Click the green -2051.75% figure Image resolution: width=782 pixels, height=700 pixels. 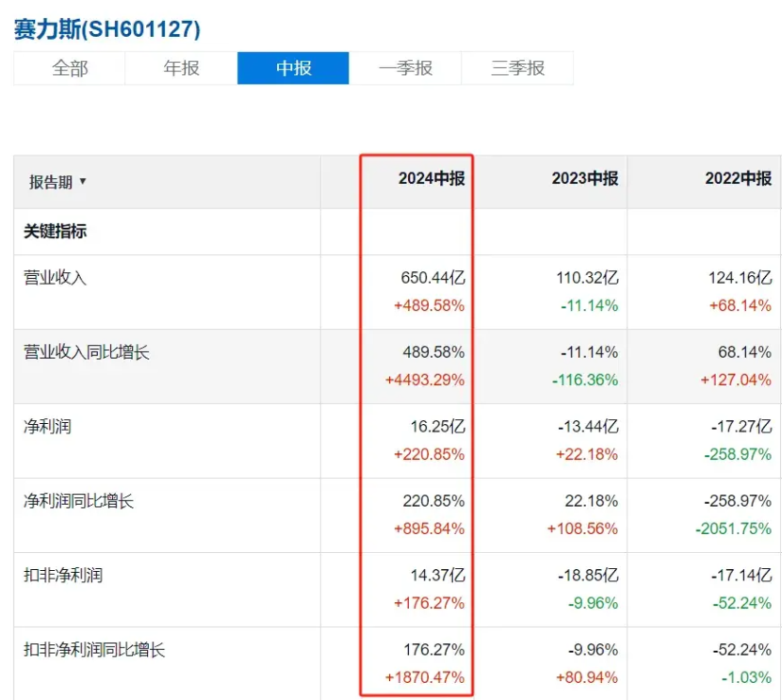point(734,529)
